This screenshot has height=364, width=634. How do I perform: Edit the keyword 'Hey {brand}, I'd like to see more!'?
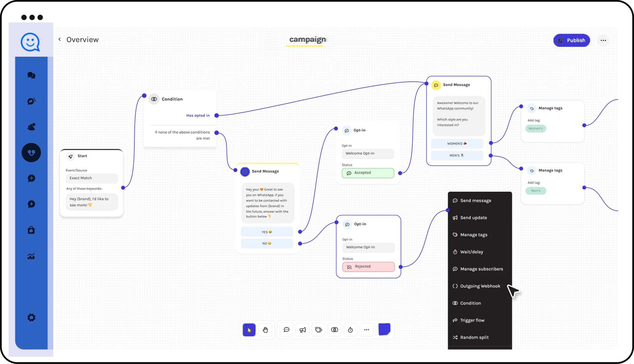tap(92, 202)
